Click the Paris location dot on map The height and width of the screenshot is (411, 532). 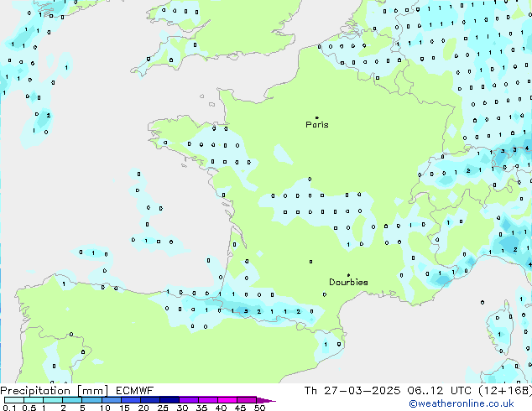pyautogui.click(x=317, y=117)
